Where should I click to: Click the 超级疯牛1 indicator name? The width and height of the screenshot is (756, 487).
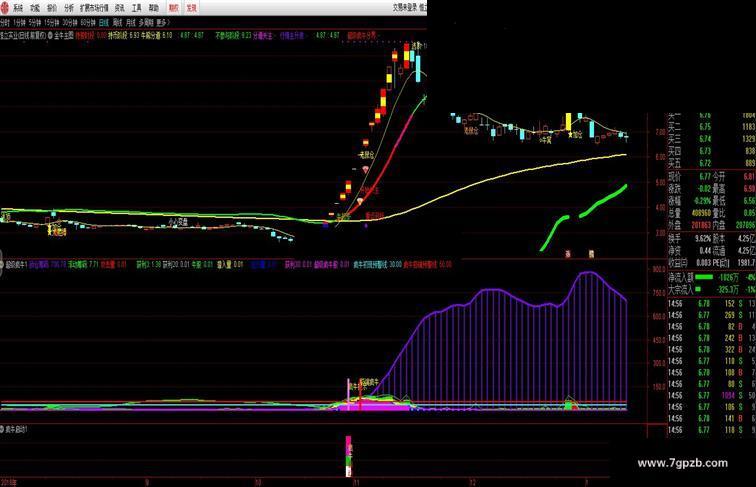[17, 264]
